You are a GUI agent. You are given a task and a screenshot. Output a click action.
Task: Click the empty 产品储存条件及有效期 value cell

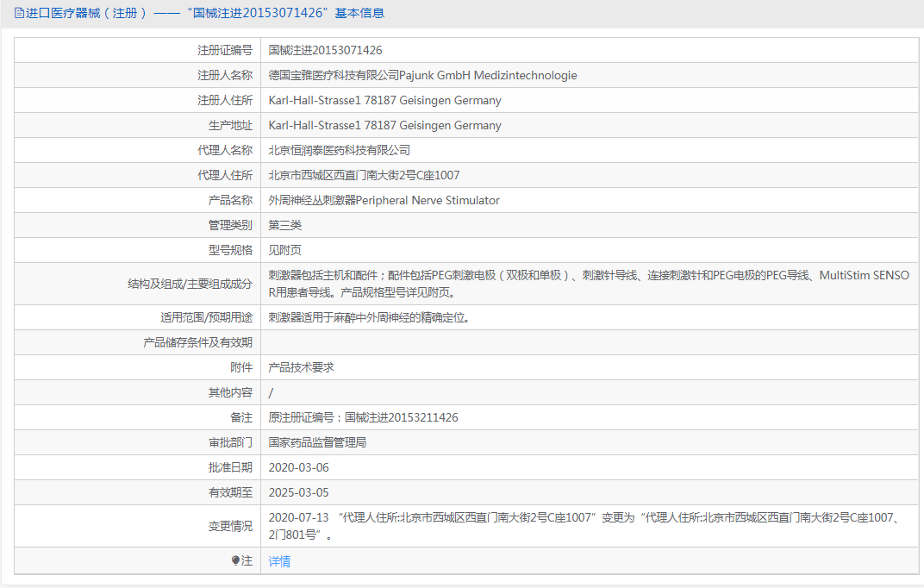tap(589, 342)
